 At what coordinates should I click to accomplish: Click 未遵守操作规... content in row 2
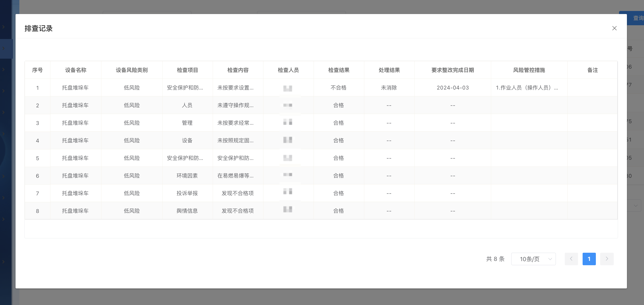tap(235, 105)
